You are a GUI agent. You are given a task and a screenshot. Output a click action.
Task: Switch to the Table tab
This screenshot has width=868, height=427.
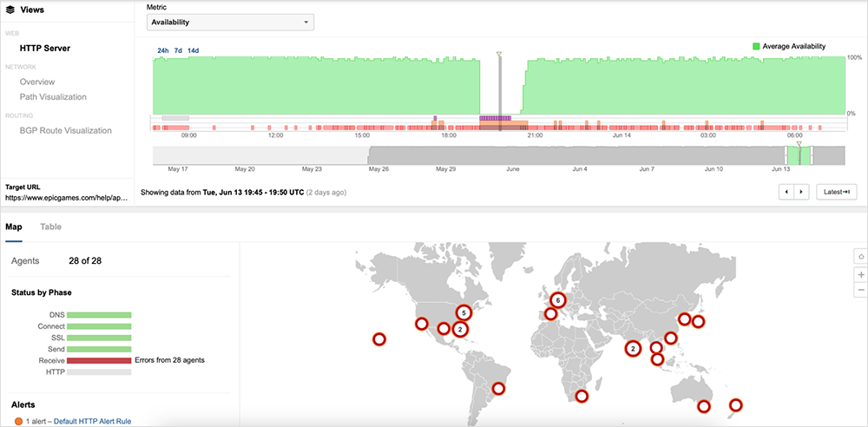click(x=51, y=227)
